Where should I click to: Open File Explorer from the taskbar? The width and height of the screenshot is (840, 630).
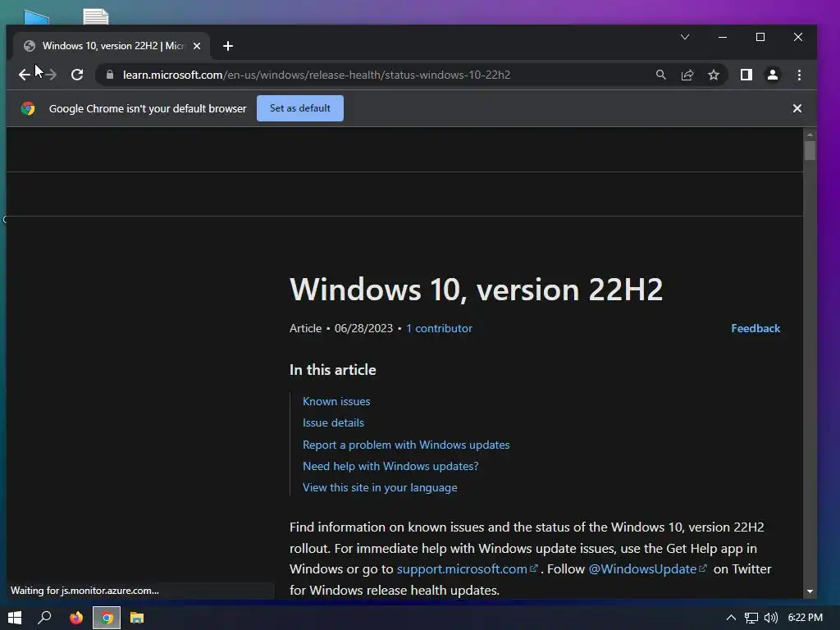tap(137, 618)
